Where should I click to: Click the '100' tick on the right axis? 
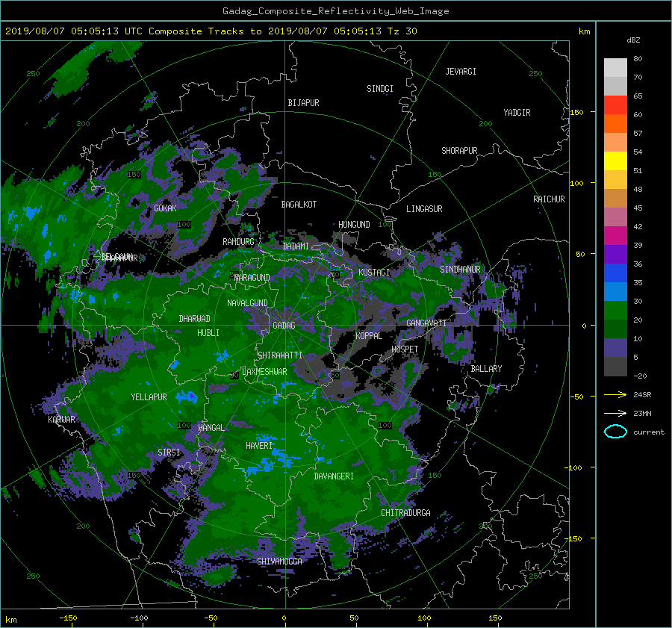pos(576,184)
